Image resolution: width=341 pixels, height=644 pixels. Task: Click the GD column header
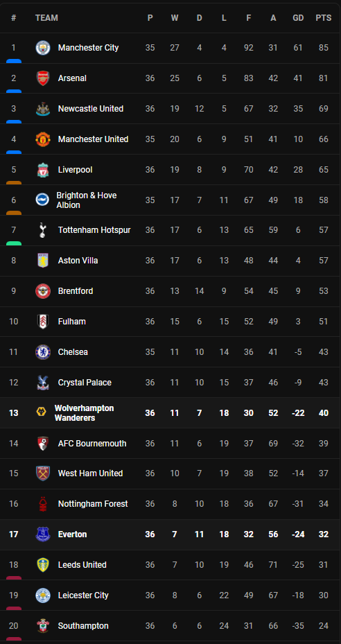298,18
